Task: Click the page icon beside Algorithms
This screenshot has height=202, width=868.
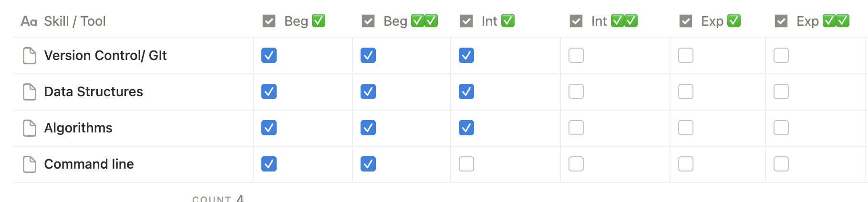Action: (30, 128)
